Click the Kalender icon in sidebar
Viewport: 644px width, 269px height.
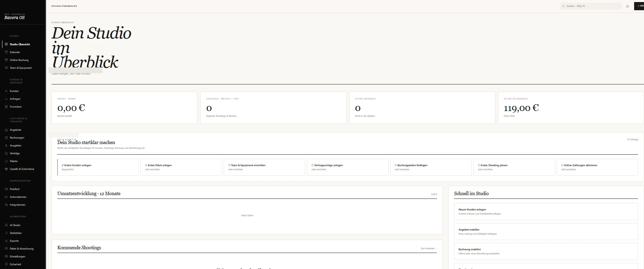pos(6,52)
